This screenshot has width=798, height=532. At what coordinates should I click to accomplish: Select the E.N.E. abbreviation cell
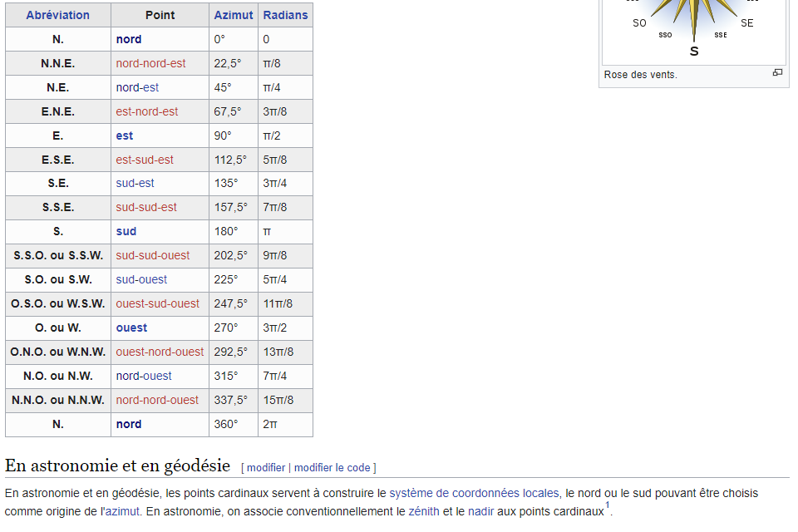[x=58, y=111]
